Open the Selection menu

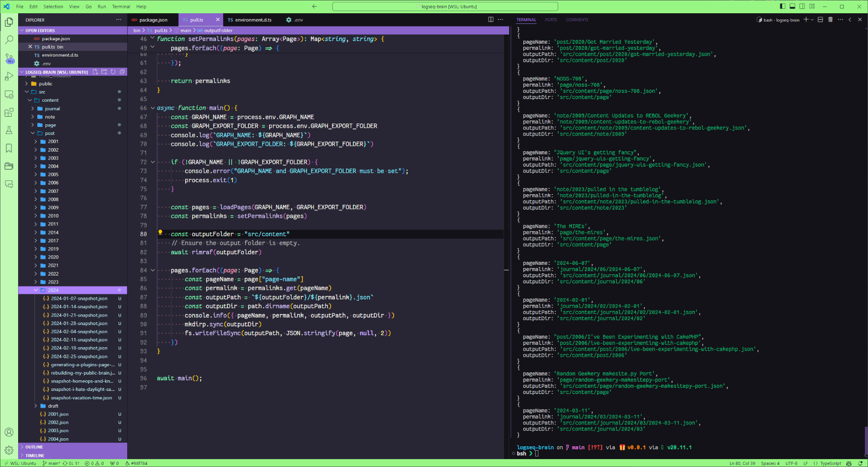(x=53, y=7)
